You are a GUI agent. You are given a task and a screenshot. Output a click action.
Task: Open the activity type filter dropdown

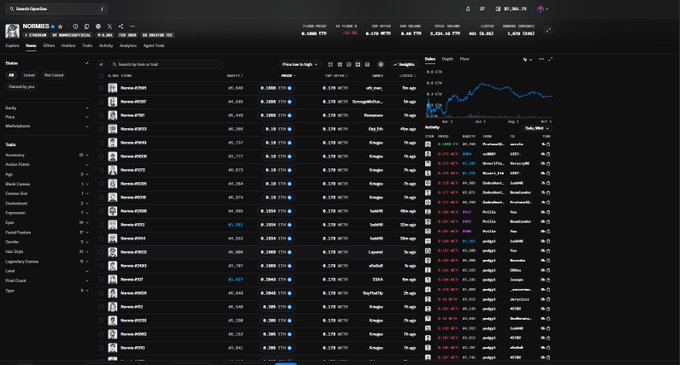tap(537, 128)
